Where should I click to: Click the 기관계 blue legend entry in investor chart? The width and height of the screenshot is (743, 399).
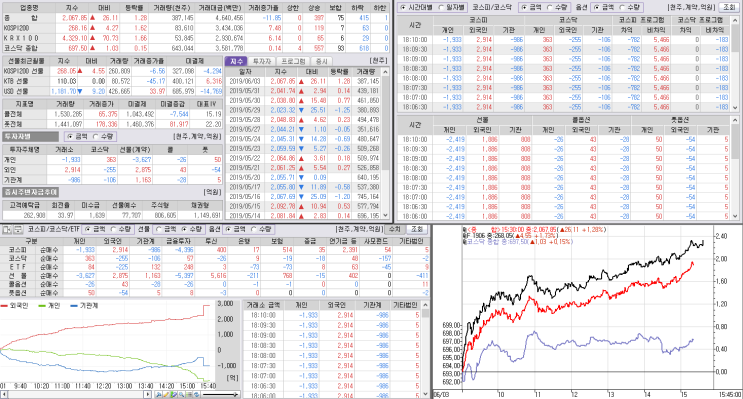[85, 306]
